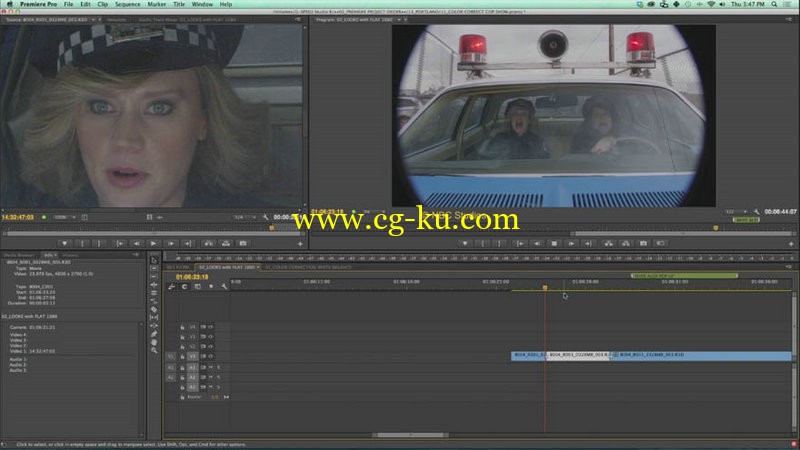
Task: Open the Marker menu
Action: (157, 4)
